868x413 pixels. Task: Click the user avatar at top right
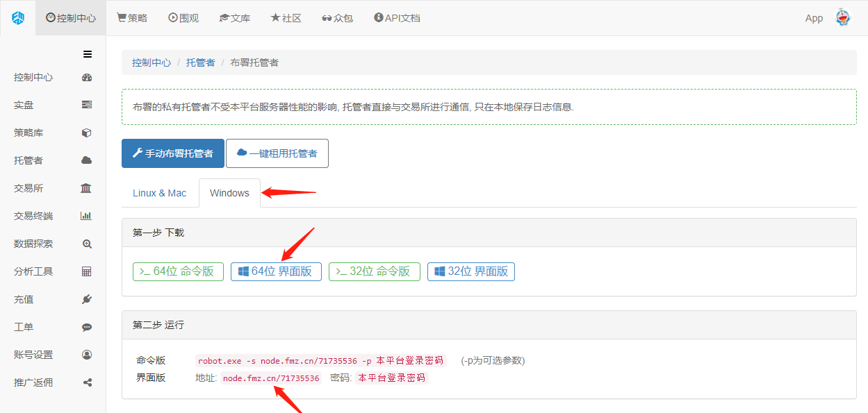click(x=842, y=18)
